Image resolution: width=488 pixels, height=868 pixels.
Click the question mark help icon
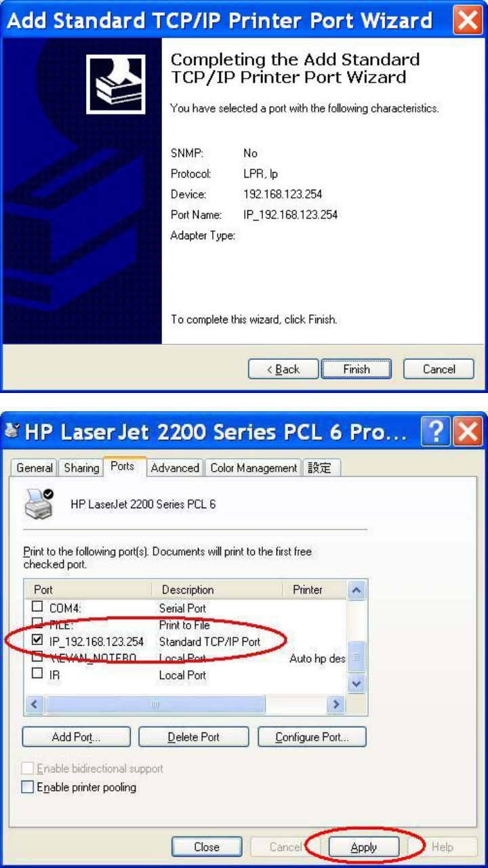click(436, 432)
